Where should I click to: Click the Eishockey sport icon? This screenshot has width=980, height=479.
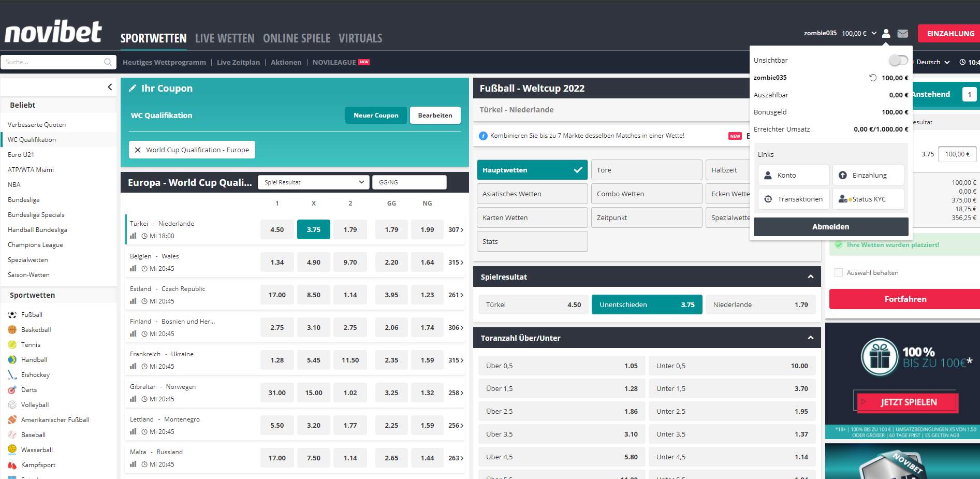[12, 374]
